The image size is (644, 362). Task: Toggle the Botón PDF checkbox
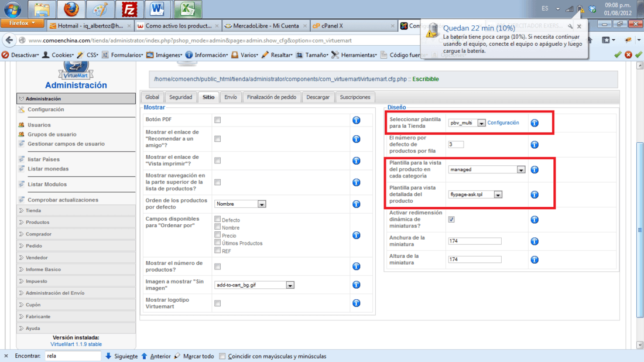click(217, 120)
